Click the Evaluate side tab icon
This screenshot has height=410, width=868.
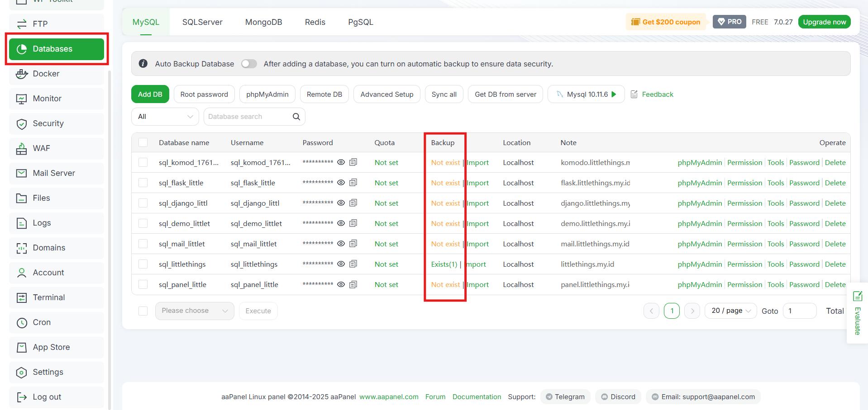tap(858, 296)
